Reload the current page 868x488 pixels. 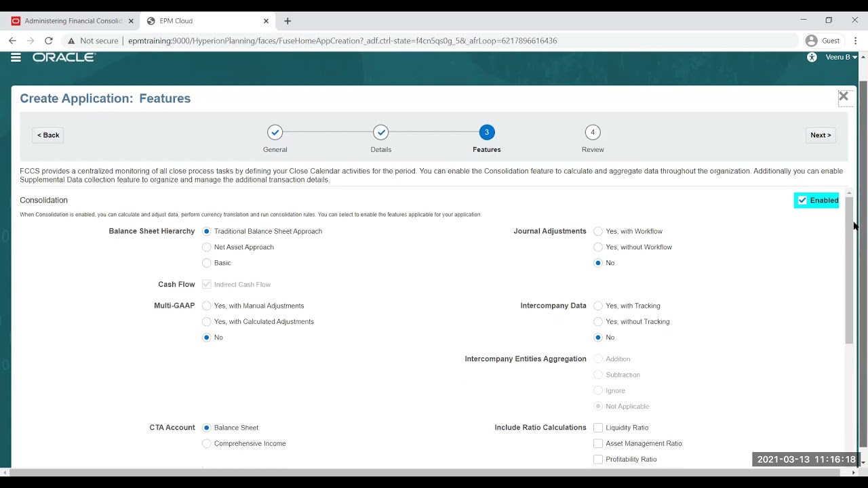pyautogui.click(x=49, y=41)
